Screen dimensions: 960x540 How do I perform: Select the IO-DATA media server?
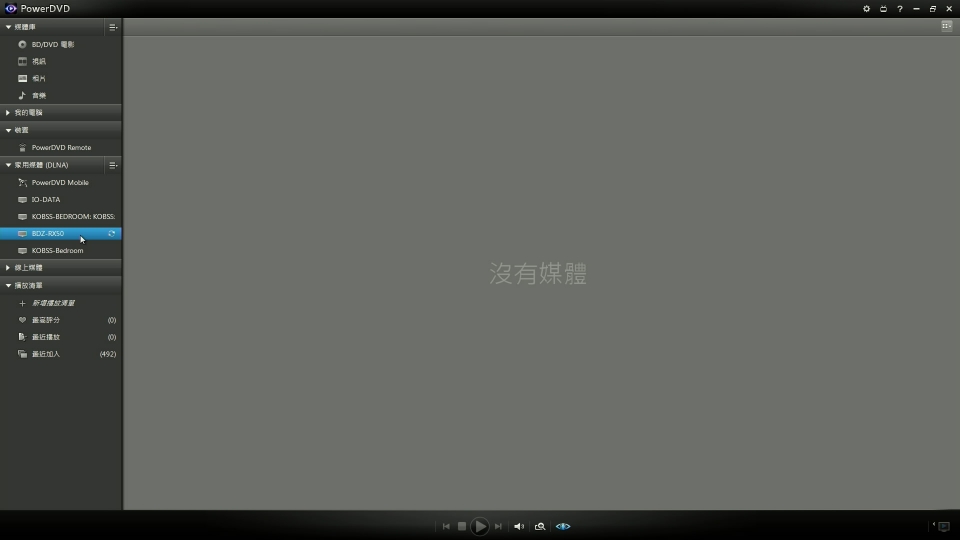[61, 200]
